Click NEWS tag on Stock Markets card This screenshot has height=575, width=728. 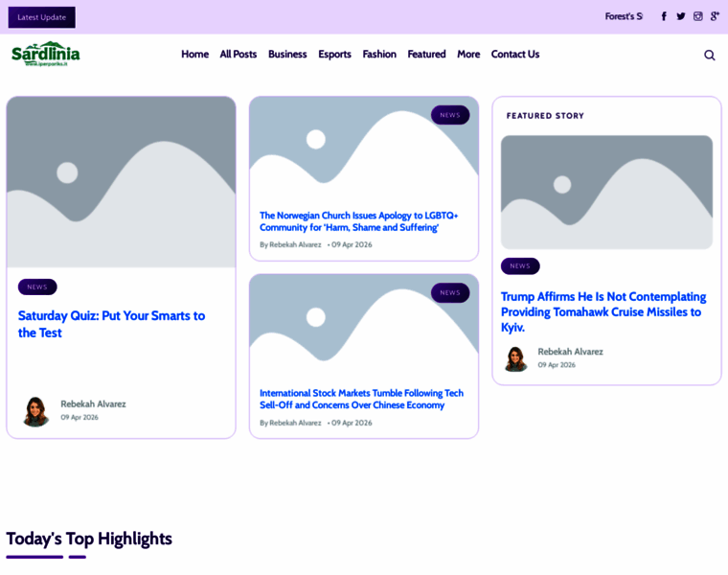(450, 292)
